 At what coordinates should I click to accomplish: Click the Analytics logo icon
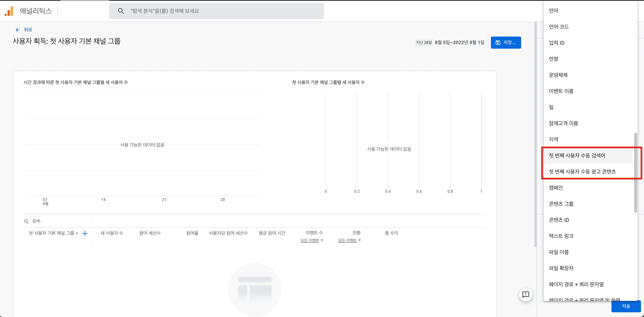[x=9, y=11]
